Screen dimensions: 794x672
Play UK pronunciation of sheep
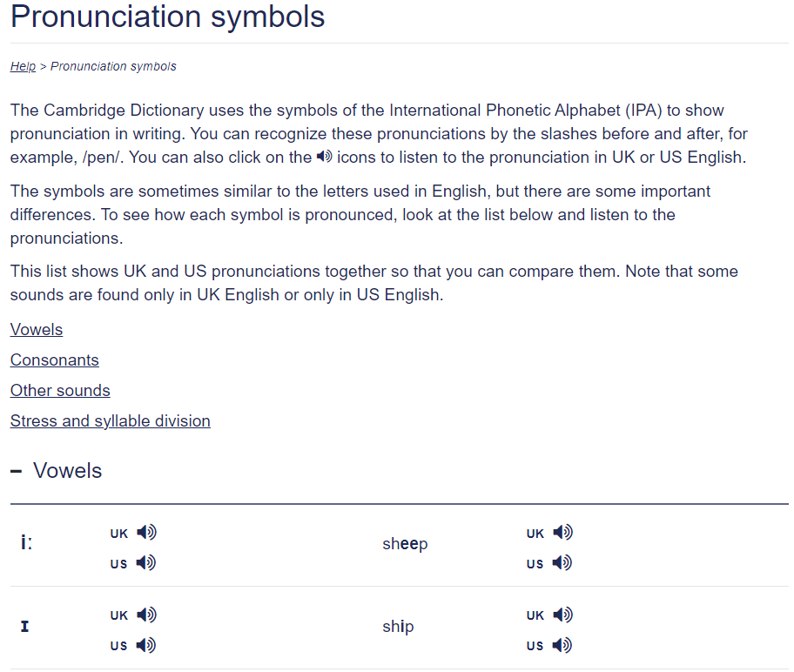146,532
